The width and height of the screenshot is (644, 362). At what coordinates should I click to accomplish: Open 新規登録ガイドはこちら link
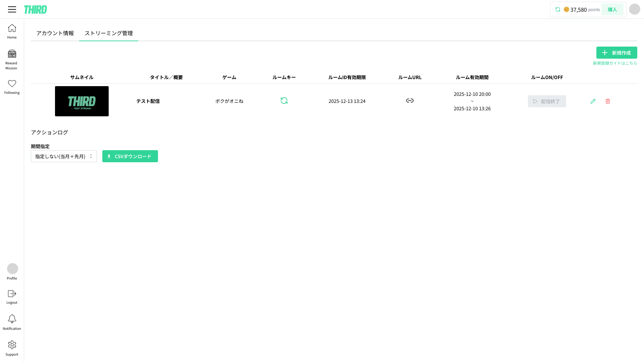pos(615,63)
